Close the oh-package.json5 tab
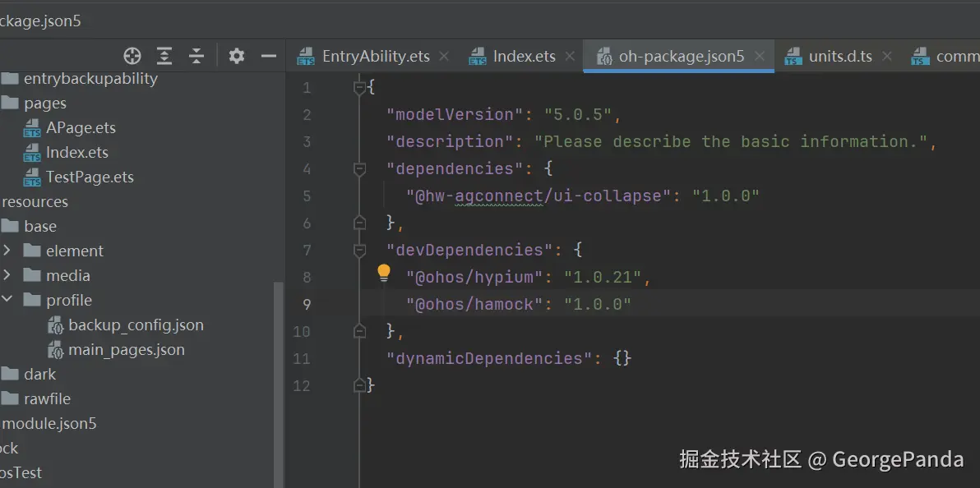980x488 pixels. [x=760, y=56]
